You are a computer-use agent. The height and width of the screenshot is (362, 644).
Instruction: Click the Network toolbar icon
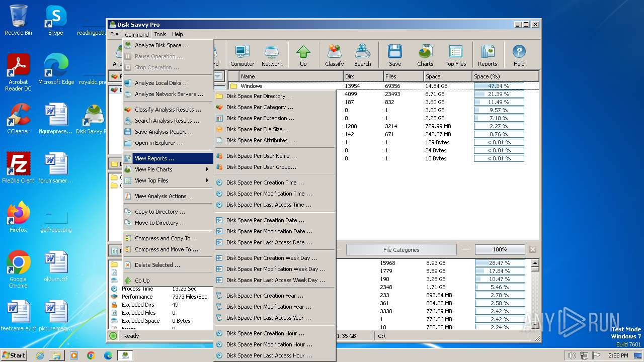pos(272,55)
